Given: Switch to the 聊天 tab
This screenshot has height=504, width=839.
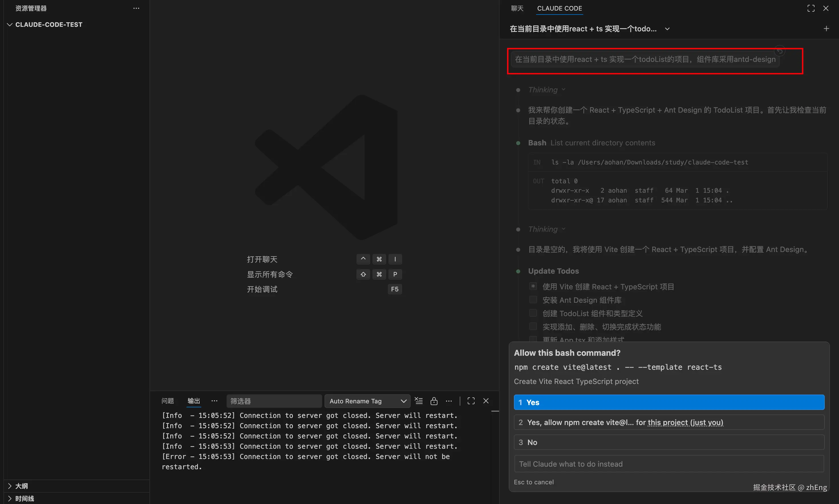Looking at the screenshot, I should point(517,8).
